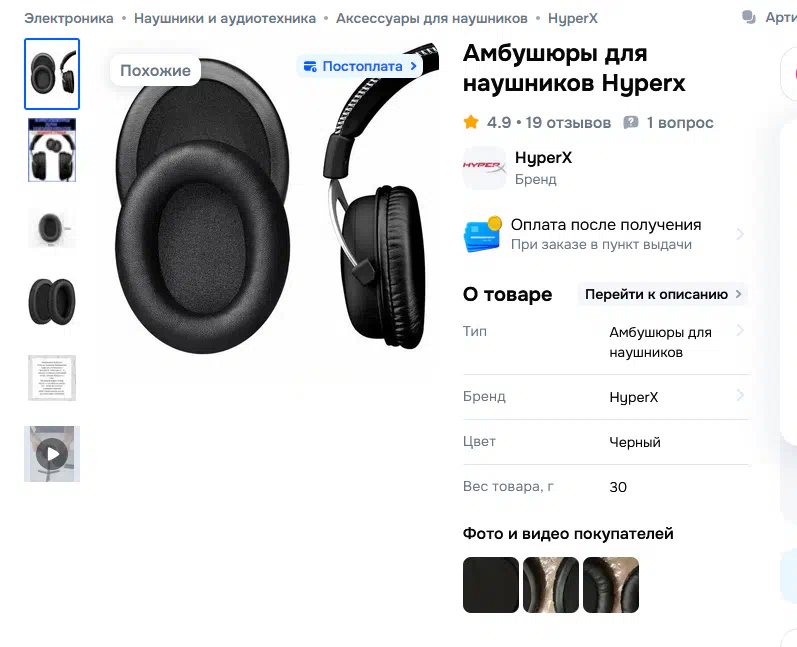Select the thumbnail showing pair of ear pads

[52, 301]
